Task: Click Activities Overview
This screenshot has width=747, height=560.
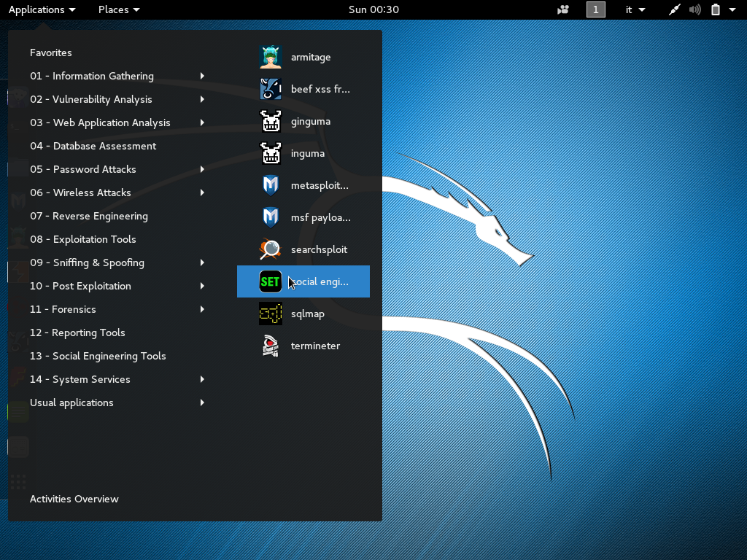Action: tap(74, 499)
